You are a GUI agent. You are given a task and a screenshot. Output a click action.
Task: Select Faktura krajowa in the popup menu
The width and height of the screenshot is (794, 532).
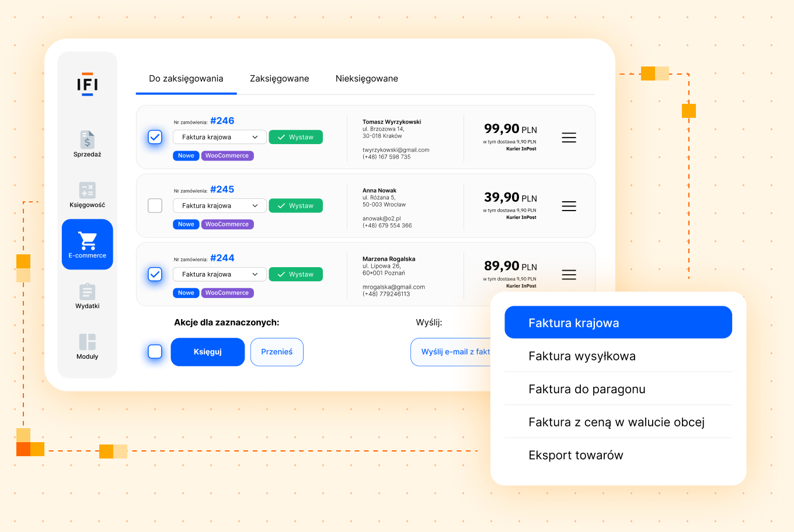[x=618, y=323]
